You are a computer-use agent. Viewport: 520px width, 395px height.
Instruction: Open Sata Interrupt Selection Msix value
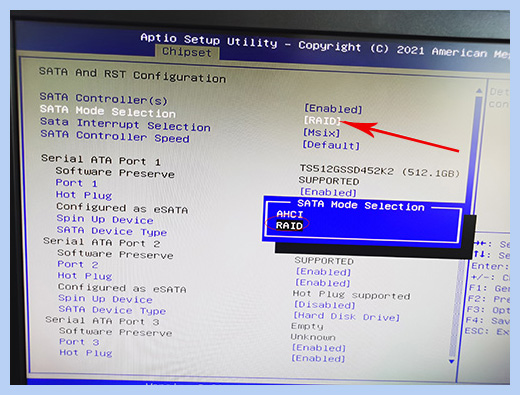click(321, 133)
